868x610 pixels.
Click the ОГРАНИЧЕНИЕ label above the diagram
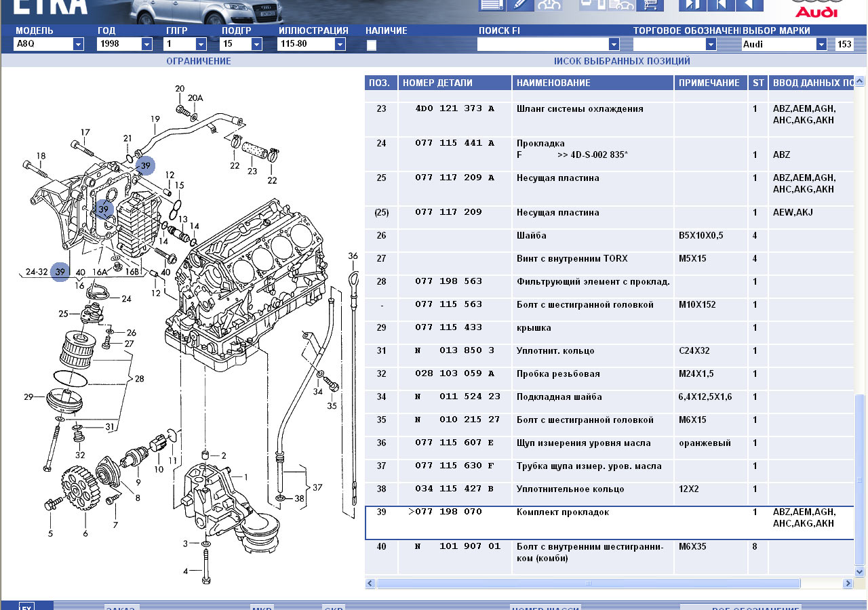coord(199,61)
